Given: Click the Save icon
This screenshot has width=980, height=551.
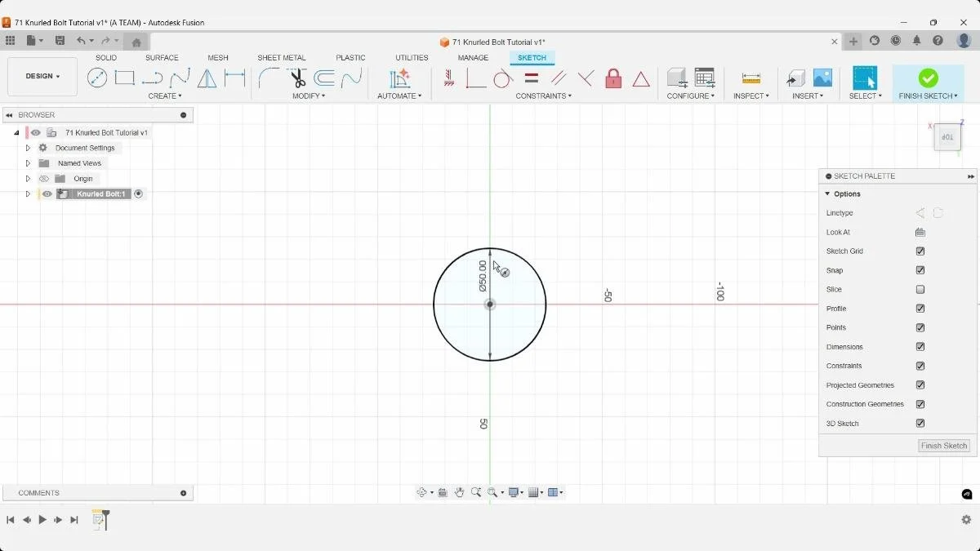Looking at the screenshot, I should tap(60, 41).
